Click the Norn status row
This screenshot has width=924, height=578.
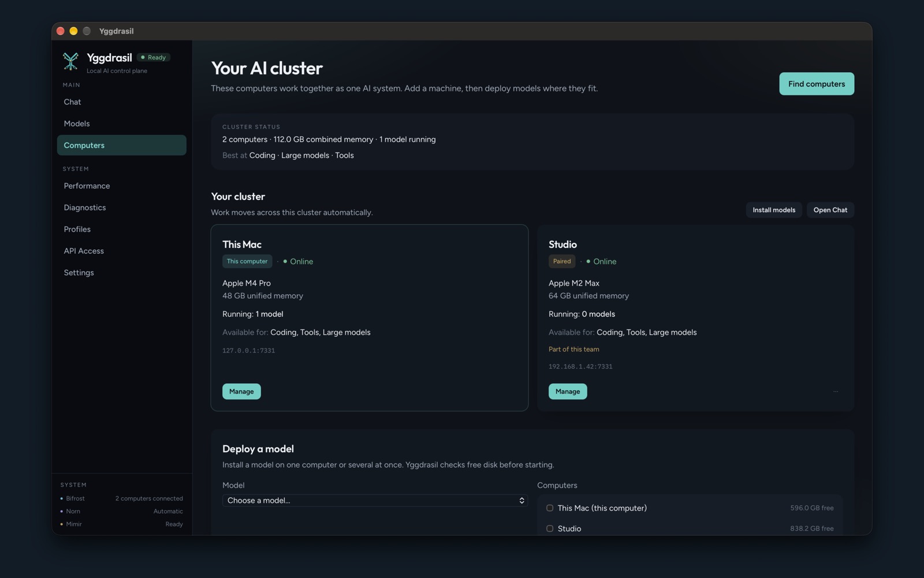coord(121,511)
